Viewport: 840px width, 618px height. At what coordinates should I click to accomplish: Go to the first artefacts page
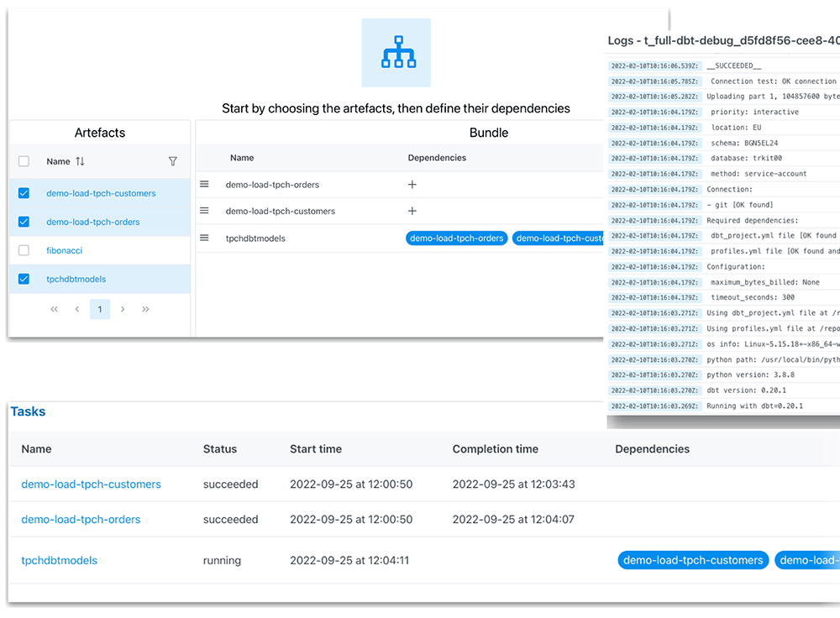[55, 309]
